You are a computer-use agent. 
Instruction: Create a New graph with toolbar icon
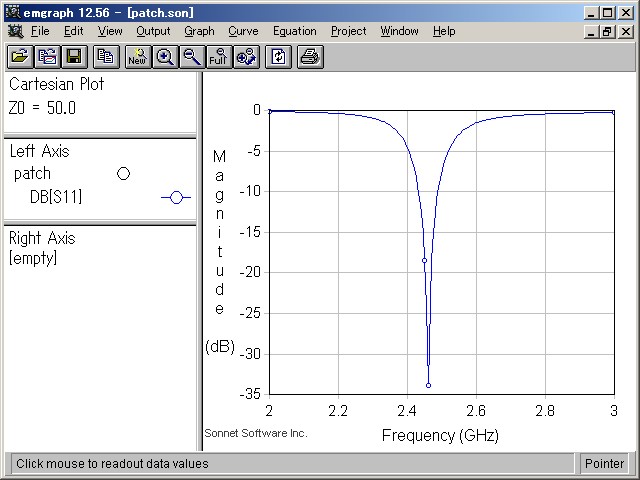tap(138, 57)
